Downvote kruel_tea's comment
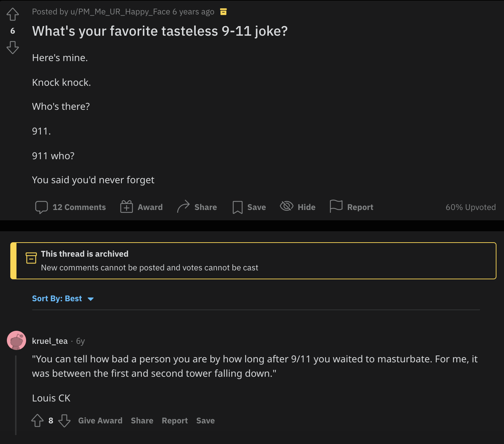Image resolution: width=504 pixels, height=444 pixels. tap(64, 420)
